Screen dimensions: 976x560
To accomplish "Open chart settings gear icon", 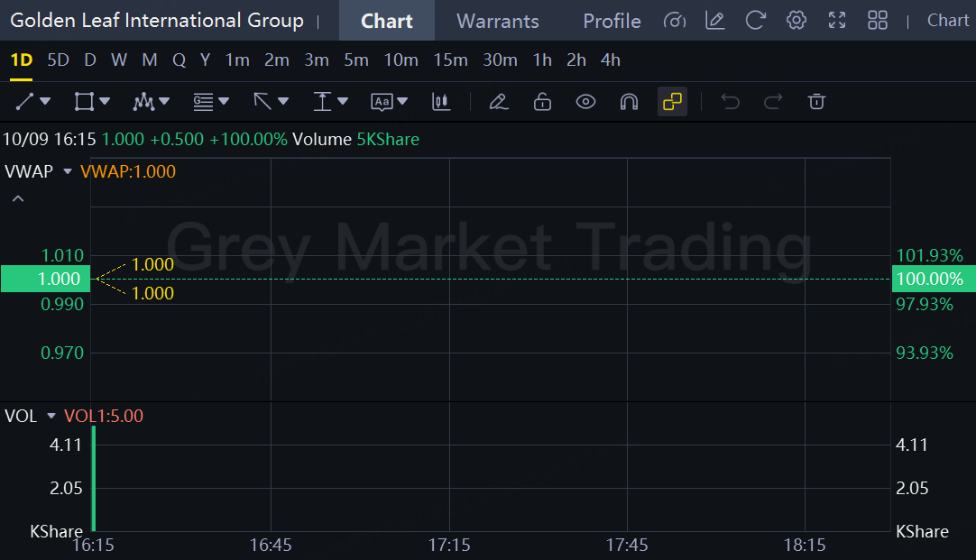I will click(x=796, y=20).
